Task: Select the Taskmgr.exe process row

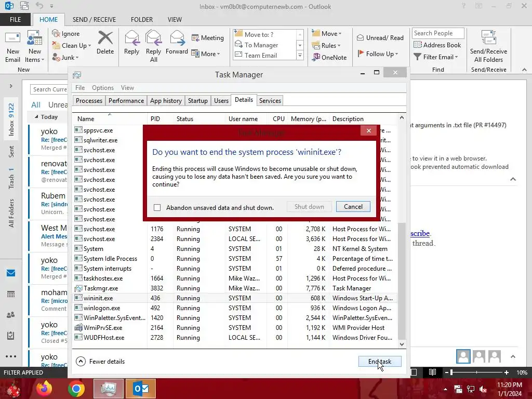Action: coord(234,288)
